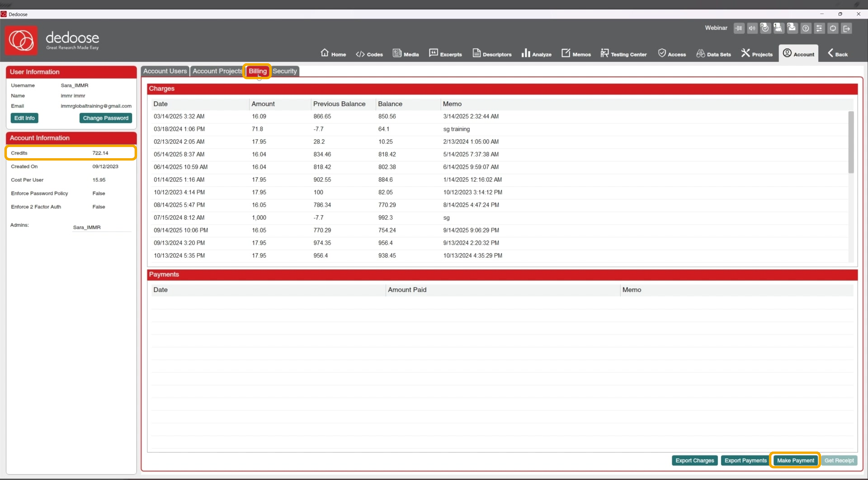The image size is (868, 480).
Task: Click the Credits value 722.14
Action: tap(100, 153)
